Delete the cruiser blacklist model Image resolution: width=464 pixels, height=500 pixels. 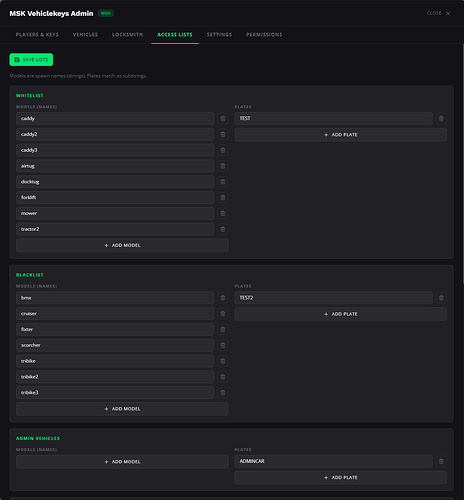pos(223,314)
